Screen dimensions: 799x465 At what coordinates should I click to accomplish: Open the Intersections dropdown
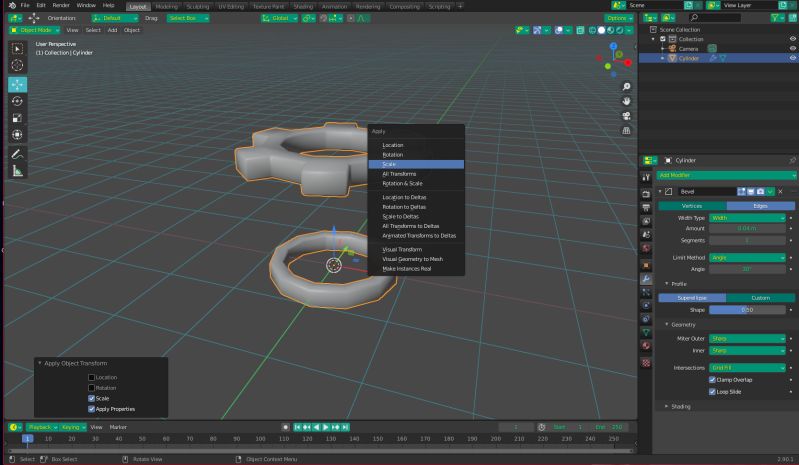pyautogui.click(x=747, y=368)
